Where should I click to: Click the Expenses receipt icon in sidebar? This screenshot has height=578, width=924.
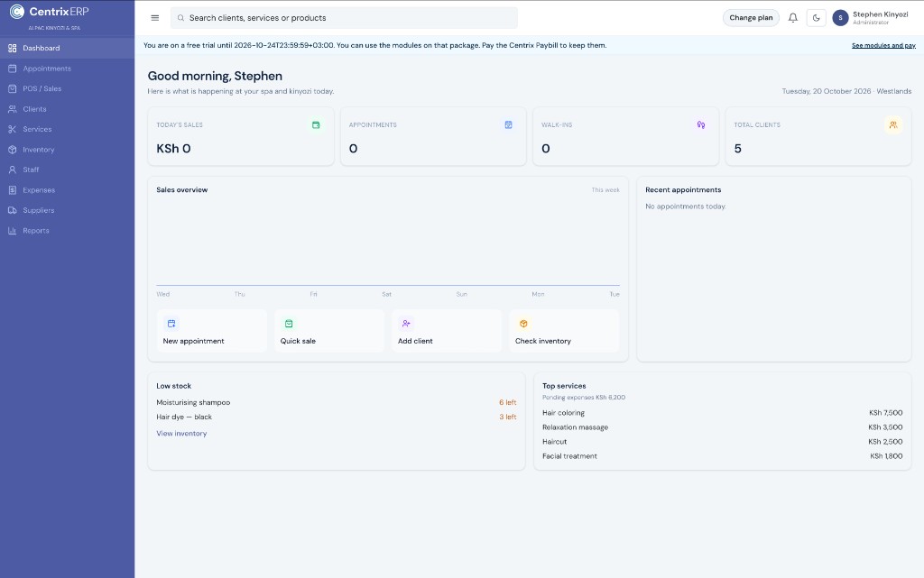tap(13, 190)
